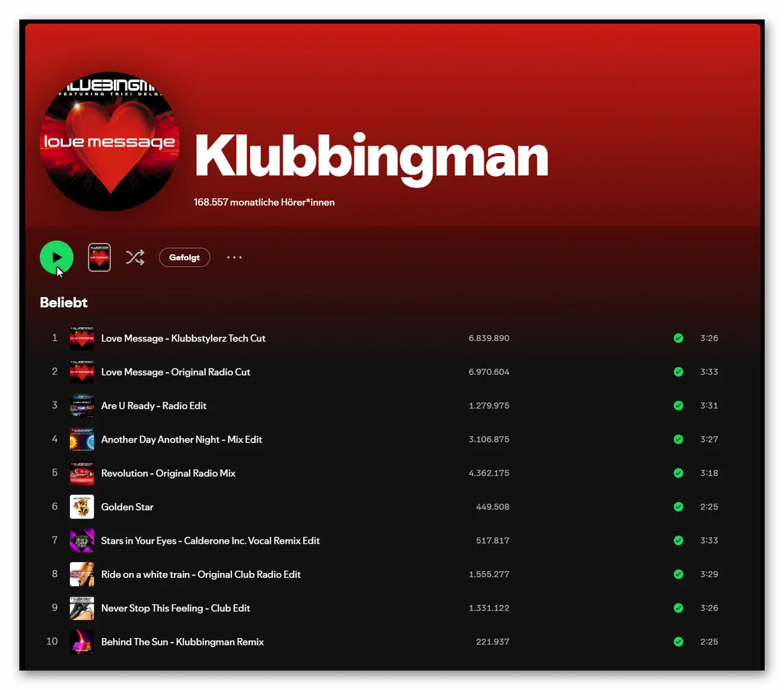Click play count 3.106.875
784x690 pixels.
(x=489, y=439)
